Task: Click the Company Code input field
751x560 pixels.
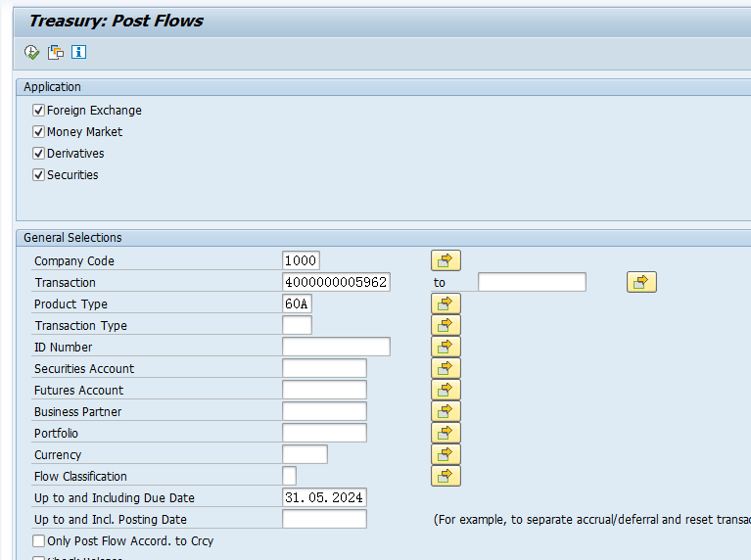Action: [x=301, y=260]
